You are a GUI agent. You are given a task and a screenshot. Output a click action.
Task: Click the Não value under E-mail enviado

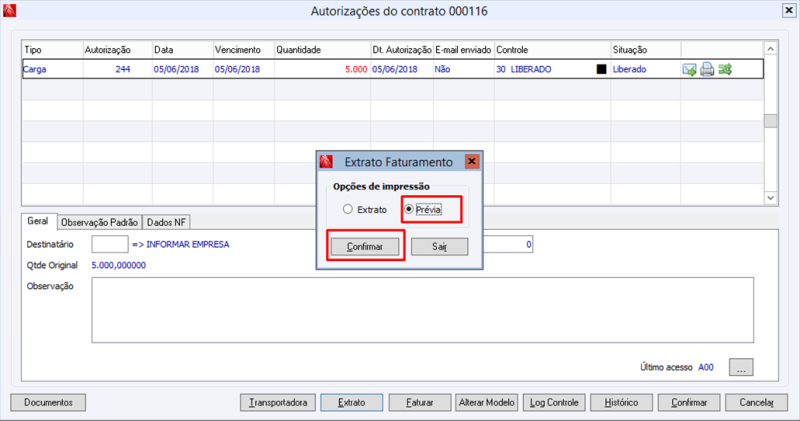coord(442,69)
